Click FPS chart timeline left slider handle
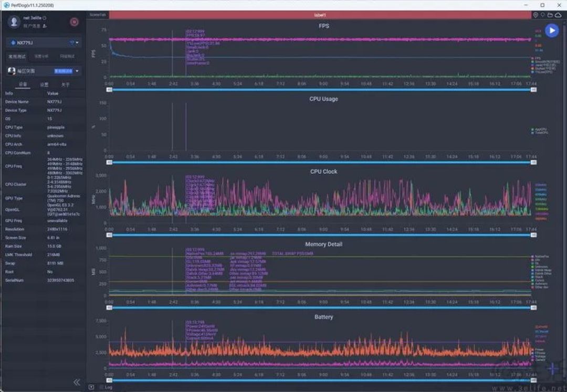Viewport: 567px width, 392px height. click(x=109, y=90)
